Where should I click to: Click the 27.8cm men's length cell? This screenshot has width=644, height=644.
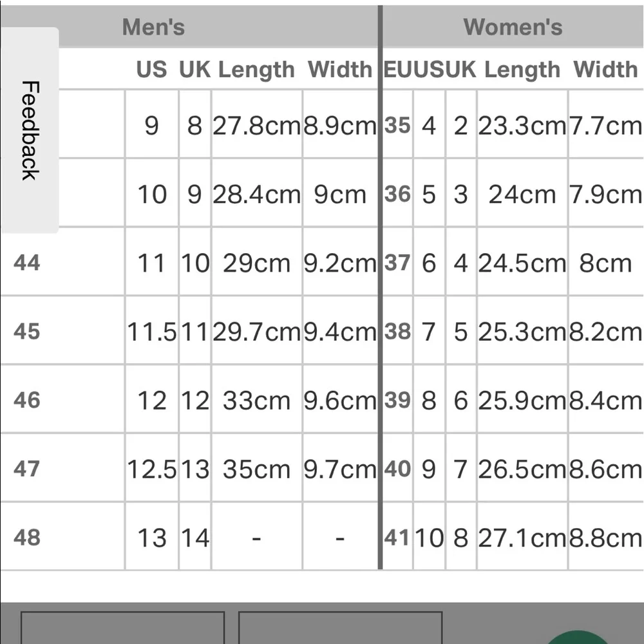(257, 126)
